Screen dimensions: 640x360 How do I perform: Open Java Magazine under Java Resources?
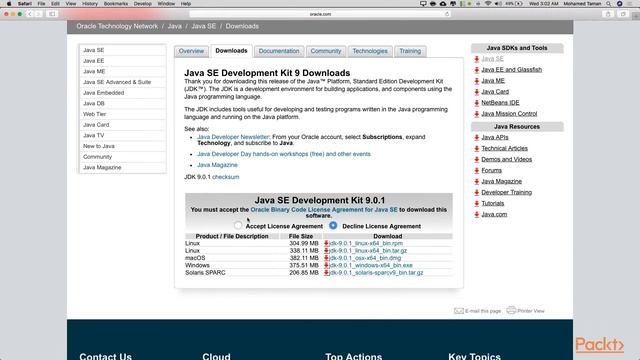pyautogui.click(x=501, y=181)
